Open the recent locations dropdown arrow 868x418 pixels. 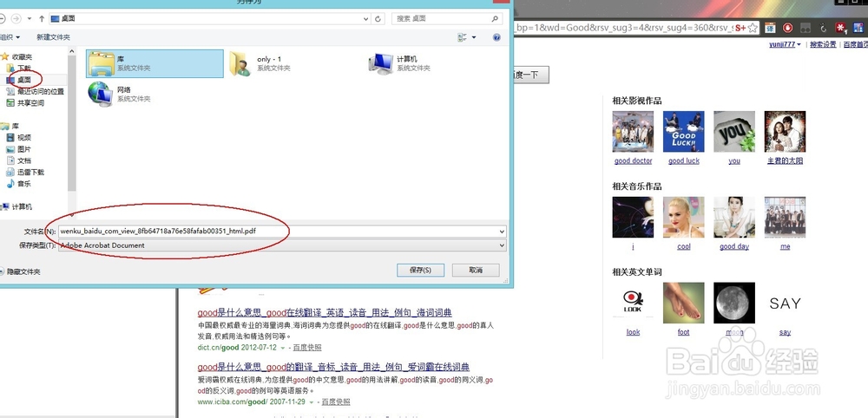[30, 19]
